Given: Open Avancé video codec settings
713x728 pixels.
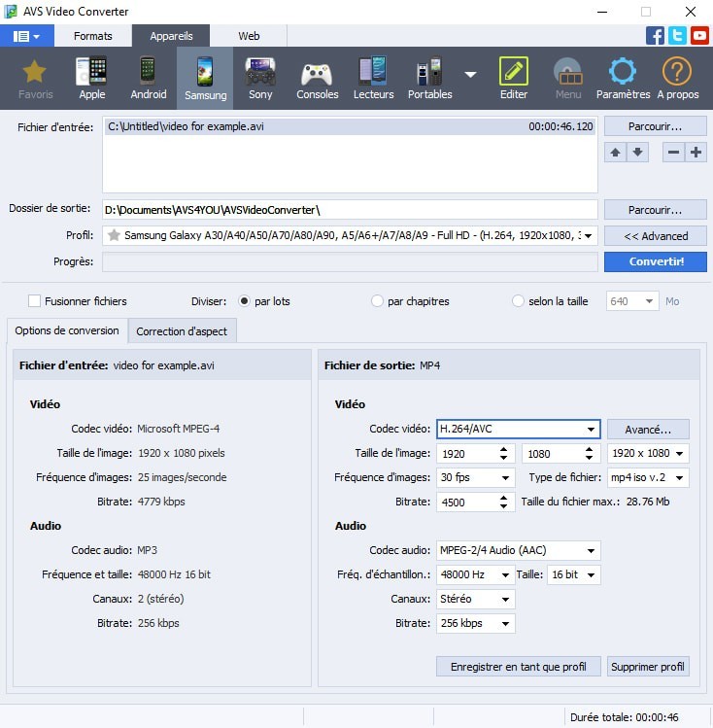Looking at the screenshot, I should (648, 430).
